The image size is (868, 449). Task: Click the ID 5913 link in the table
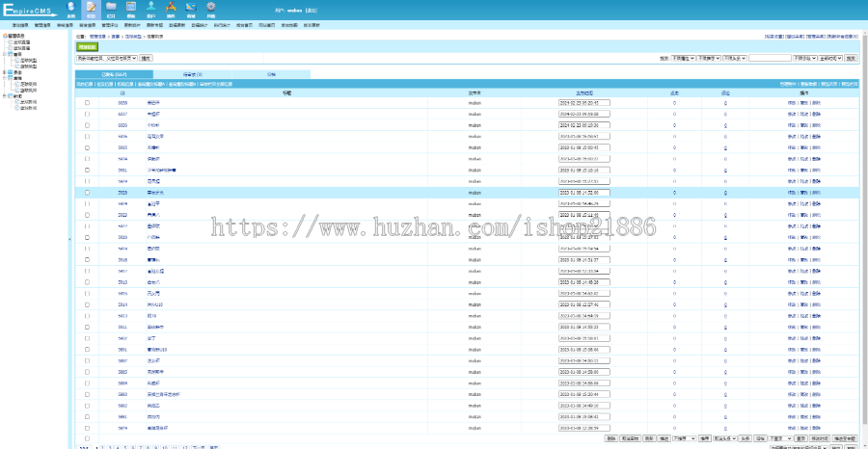122,316
